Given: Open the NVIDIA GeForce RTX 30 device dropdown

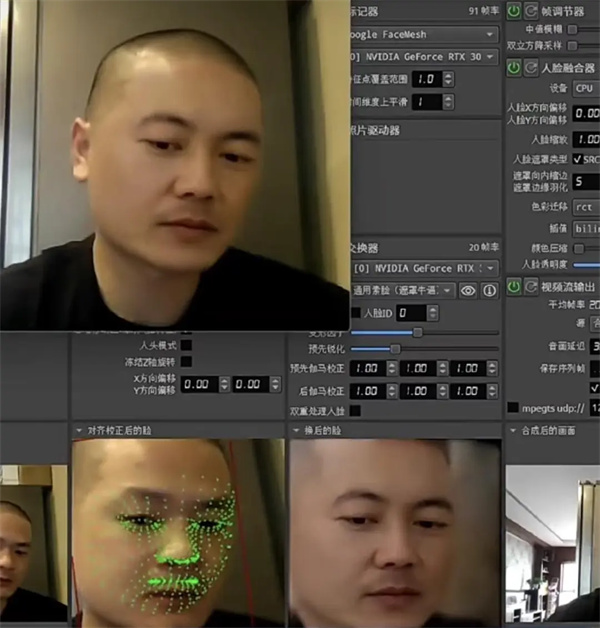Looking at the screenshot, I should tap(425, 57).
